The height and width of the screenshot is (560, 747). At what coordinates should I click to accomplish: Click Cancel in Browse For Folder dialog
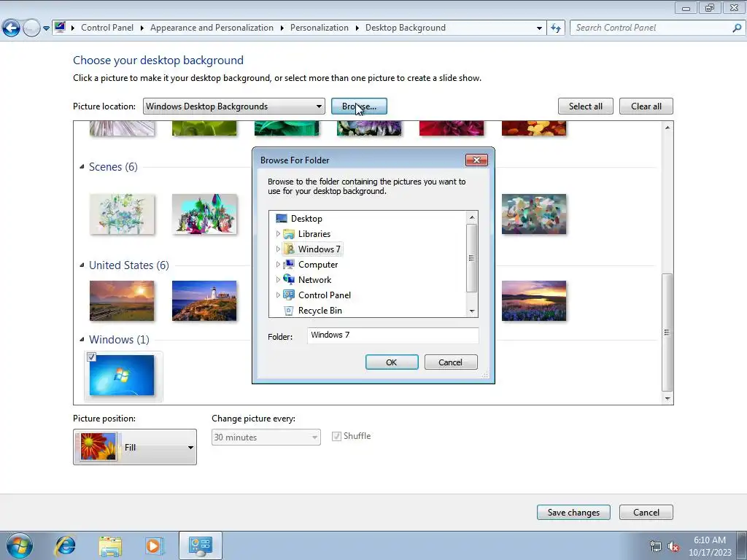(450, 362)
